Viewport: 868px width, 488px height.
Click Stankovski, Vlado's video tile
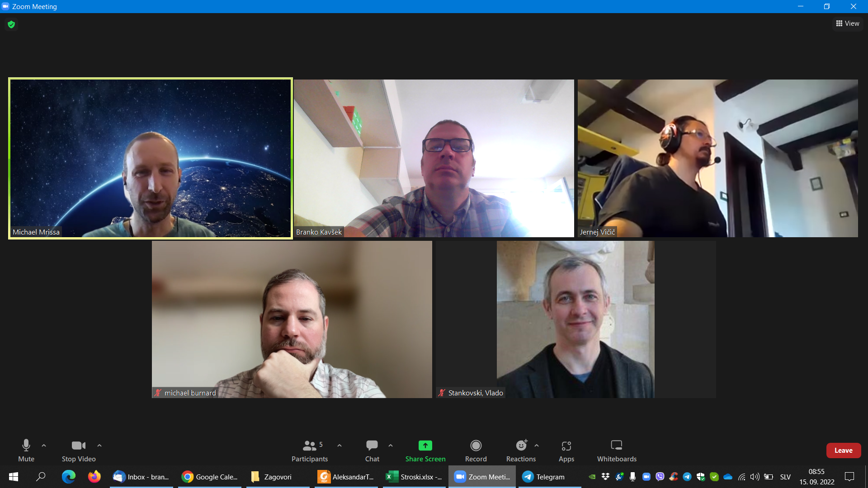point(575,319)
